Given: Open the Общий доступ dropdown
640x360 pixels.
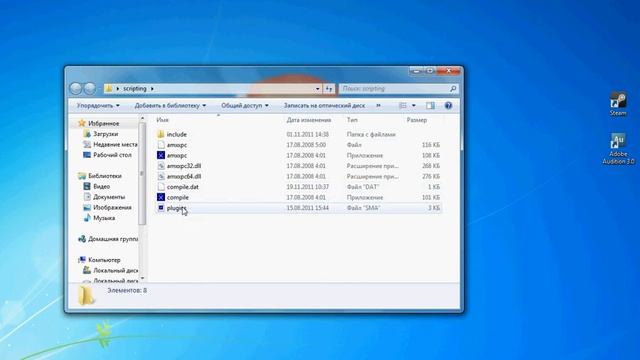Looking at the screenshot, I should (244, 106).
